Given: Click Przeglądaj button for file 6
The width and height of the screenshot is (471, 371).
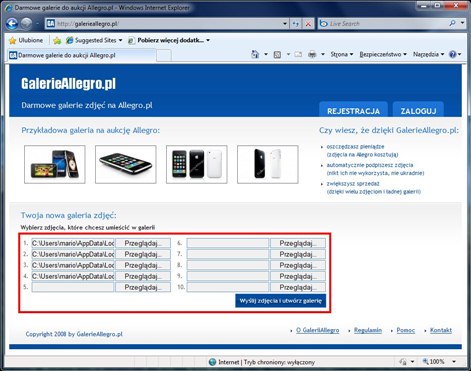Looking at the screenshot, I should [x=298, y=243].
